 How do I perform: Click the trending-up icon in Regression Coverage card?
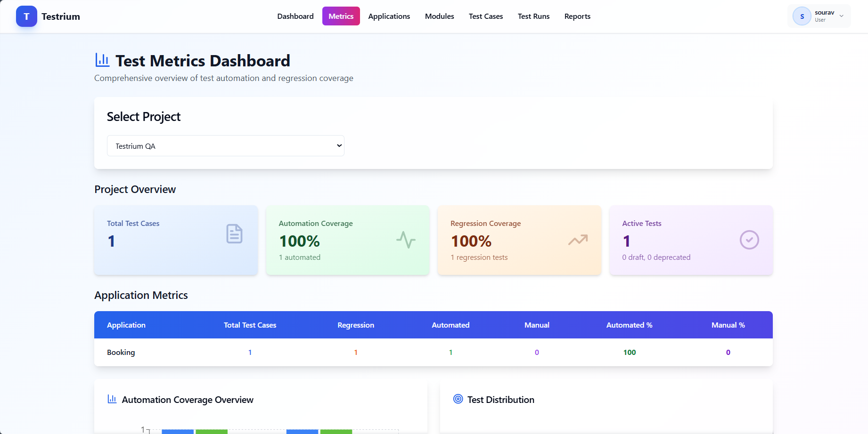[x=578, y=240]
